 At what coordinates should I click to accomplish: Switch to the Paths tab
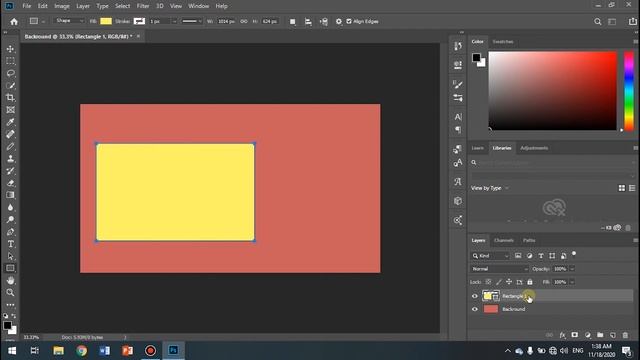click(529, 240)
